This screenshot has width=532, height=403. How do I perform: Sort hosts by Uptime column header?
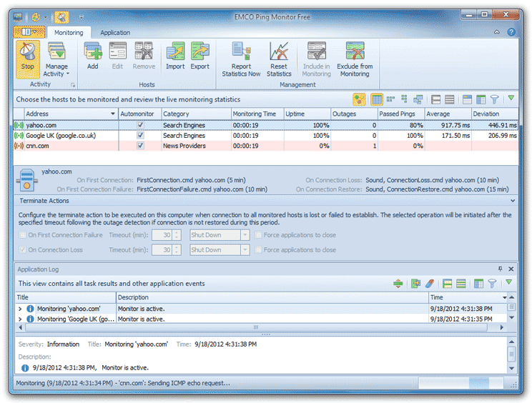[x=306, y=114]
